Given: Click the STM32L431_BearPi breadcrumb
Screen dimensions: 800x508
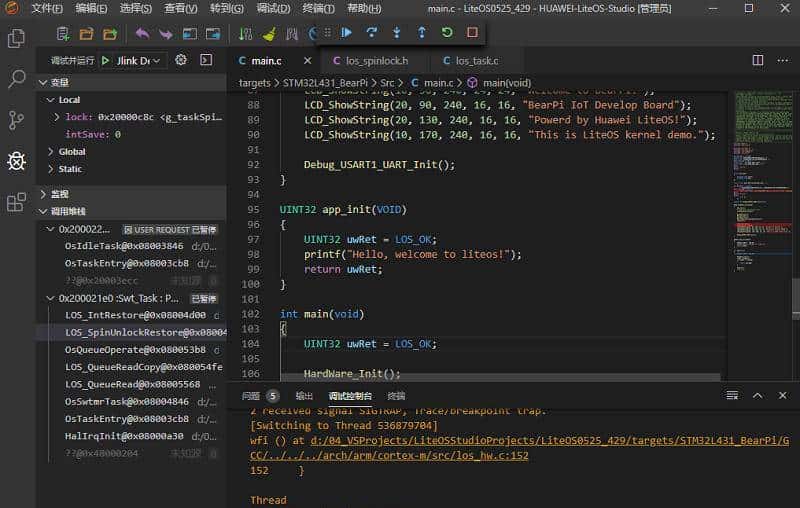Looking at the screenshot, I should pyautogui.click(x=325, y=83).
